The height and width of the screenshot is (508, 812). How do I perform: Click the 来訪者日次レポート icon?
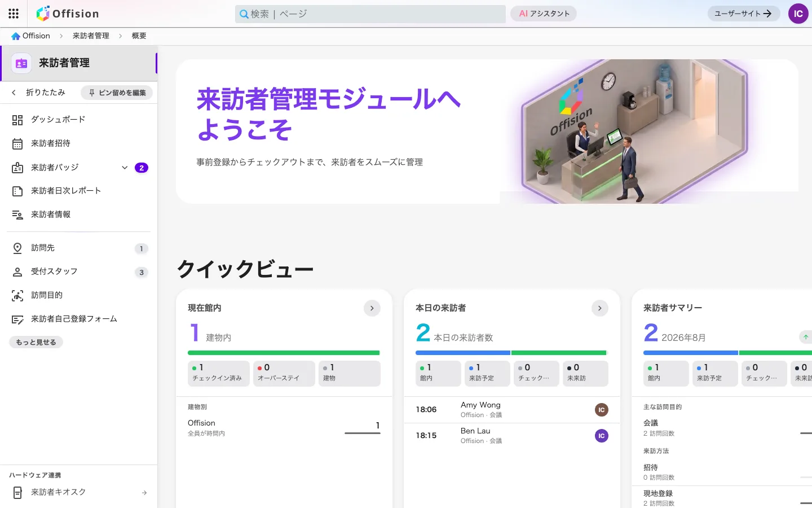click(17, 191)
